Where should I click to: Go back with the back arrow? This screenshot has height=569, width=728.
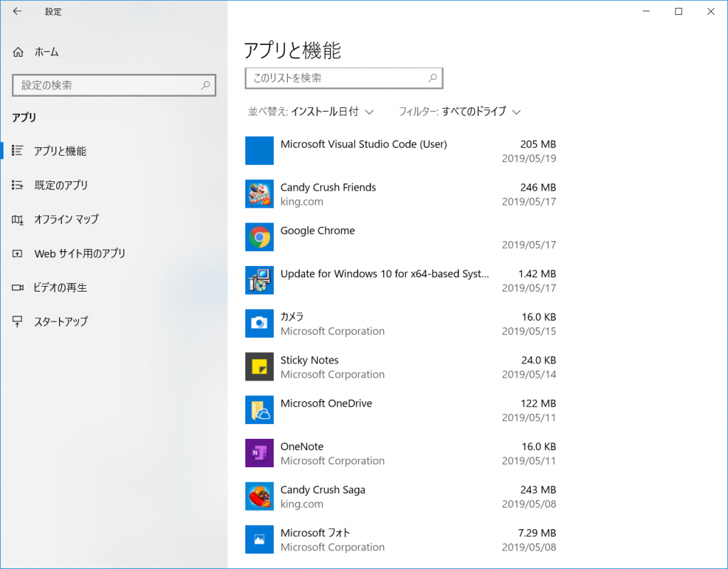pyautogui.click(x=17, y=11)
